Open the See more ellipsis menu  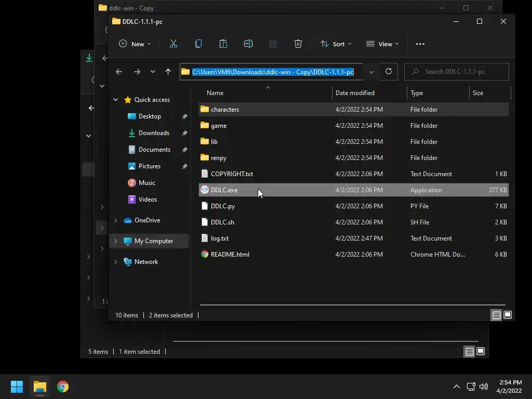click(420, 44)
